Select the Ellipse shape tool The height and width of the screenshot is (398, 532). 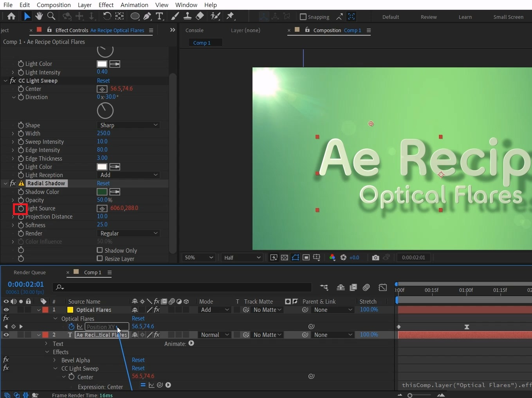point(135,16)
